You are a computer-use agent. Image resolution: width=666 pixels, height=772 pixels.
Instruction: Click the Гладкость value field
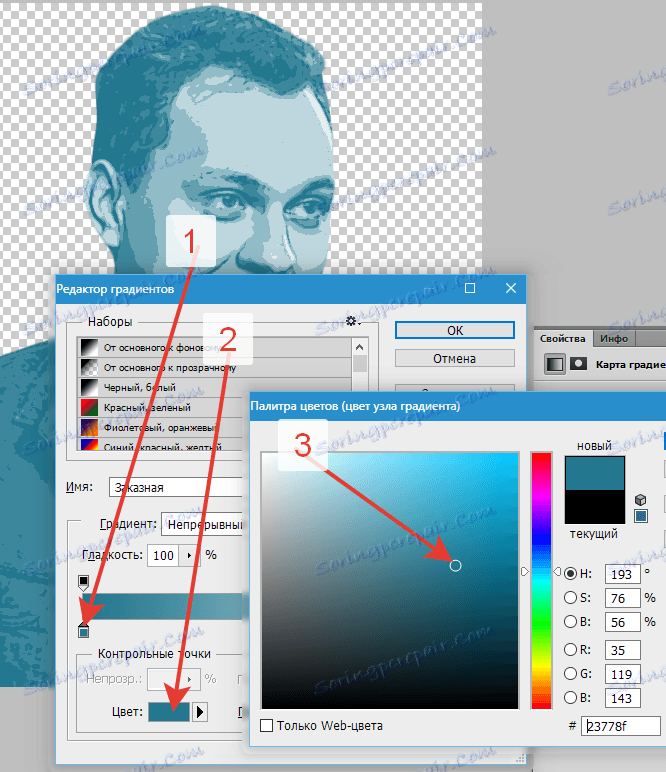coord(163,555)
